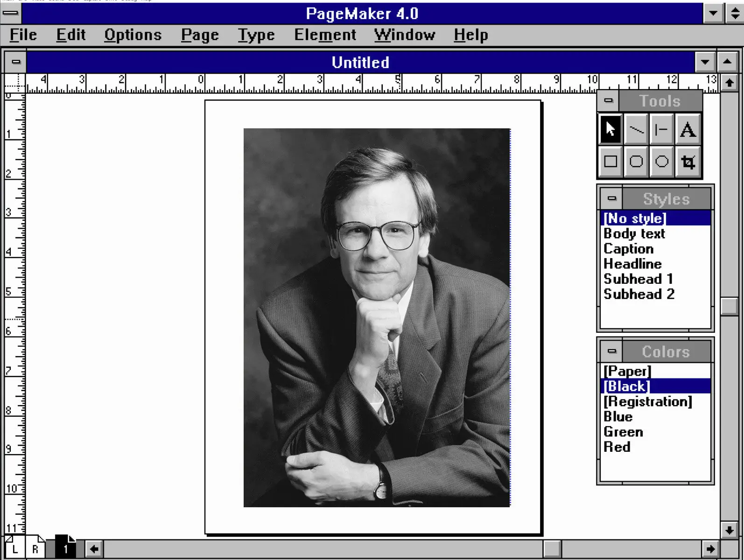Restore the PageMaker 4.0 application window

(x=735, y=13)
